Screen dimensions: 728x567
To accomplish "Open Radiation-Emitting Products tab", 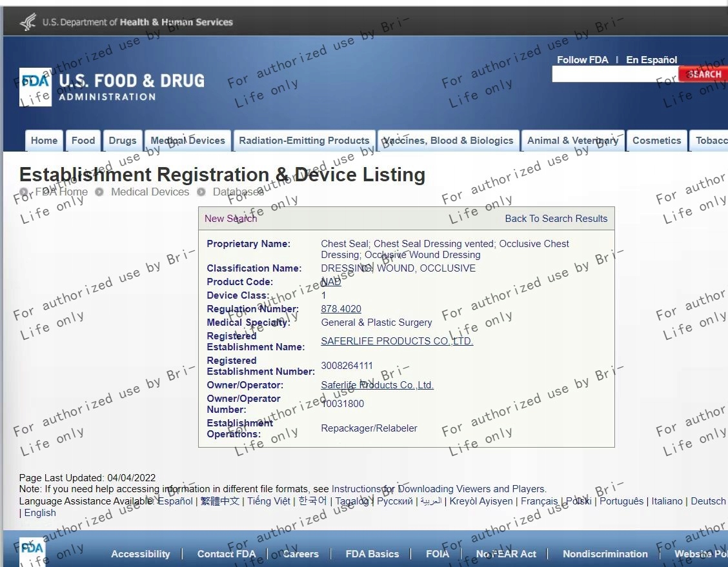I will [x=304, y=141].
